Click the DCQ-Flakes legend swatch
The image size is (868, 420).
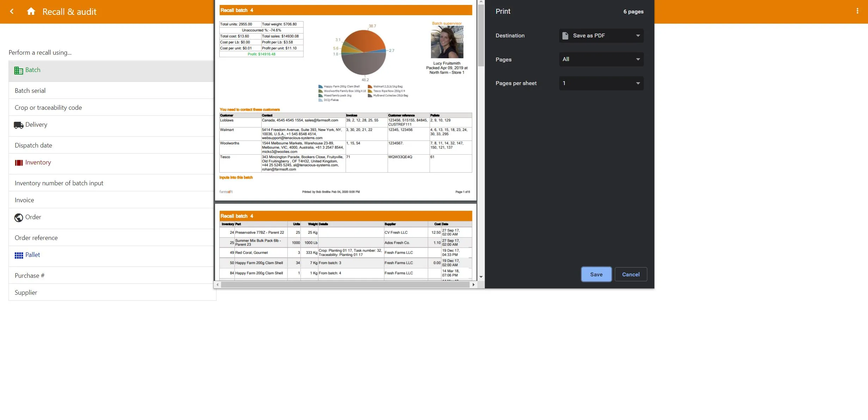(320, 100)
